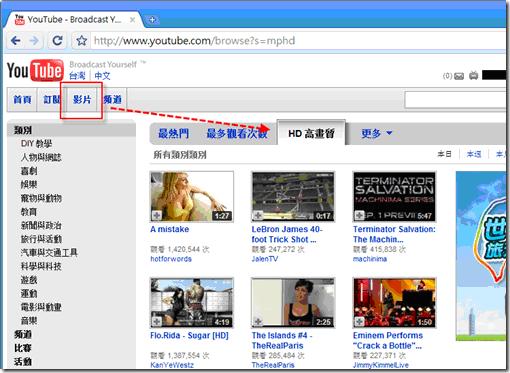
Task: Open the inbox mail icon
Action: click(459, 76)
